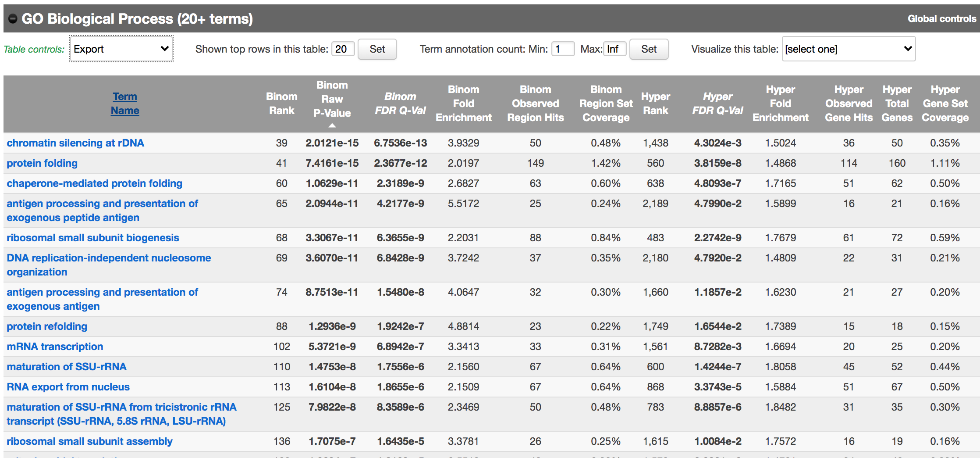This screenshot has height=458, width=980.
Task: Click Set button for term annotation count
Action: (x=648, y=49)
